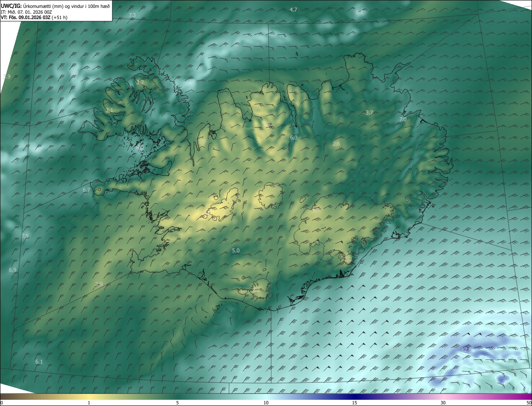Click the '3.7' value label on the map
The width and height of the screenshot is (532, 406).
click(369, 113)
